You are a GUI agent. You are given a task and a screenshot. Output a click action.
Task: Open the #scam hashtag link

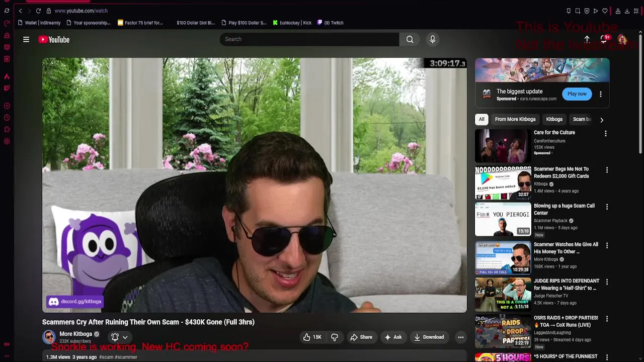point(106,357)
